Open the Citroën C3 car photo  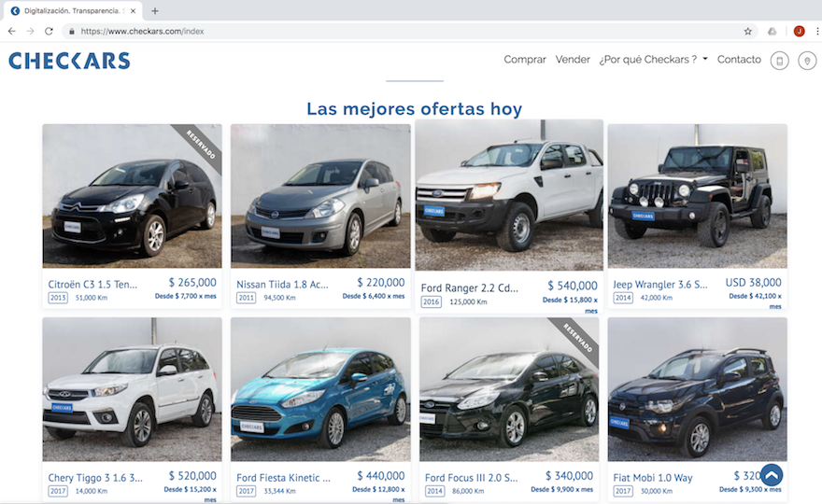[x=132, y=196]
